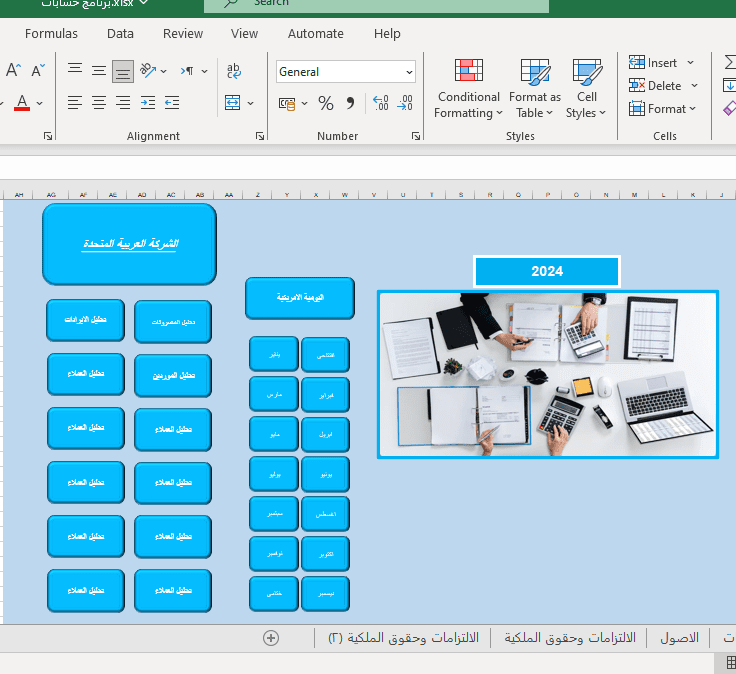Toggle Align Right for cell text

click(x=123, y=102)
